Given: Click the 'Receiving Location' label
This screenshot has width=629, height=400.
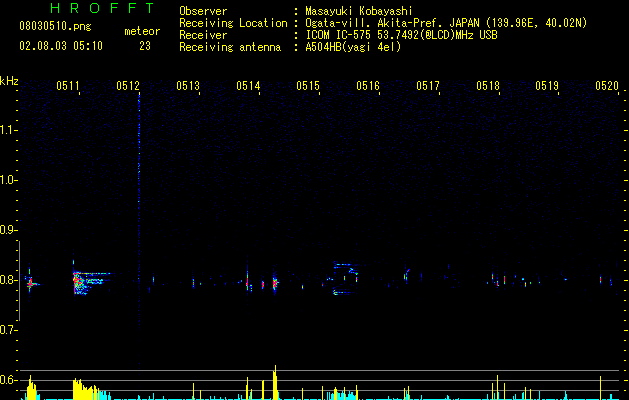Looking at the screenshot, I should pyautogui.click(x=233, y=23).
